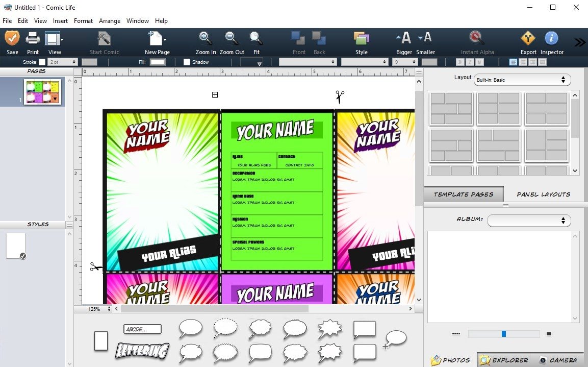Set text alignment to justified
Viewport: 588px width, 367px height.
point(542,62)
